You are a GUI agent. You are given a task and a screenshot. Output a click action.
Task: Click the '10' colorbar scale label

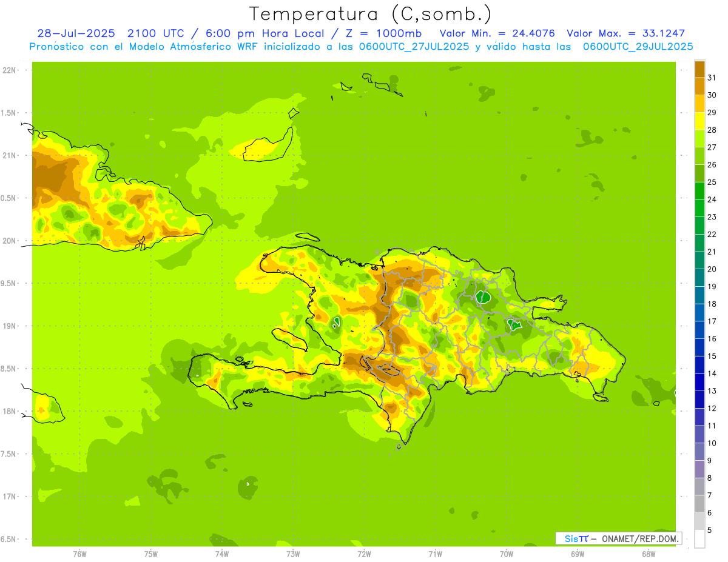coord(712,443)
